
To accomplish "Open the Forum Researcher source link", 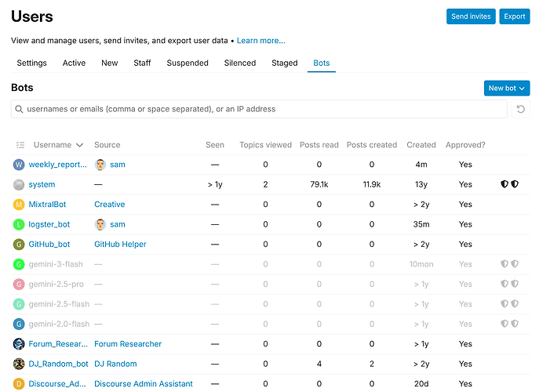I will pyautogui.click(x=128, y=344).
